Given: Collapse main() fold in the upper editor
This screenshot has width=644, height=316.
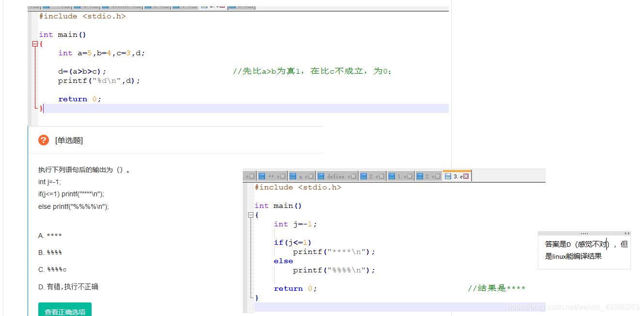Looking at the screenshot, I should [35, 44].
